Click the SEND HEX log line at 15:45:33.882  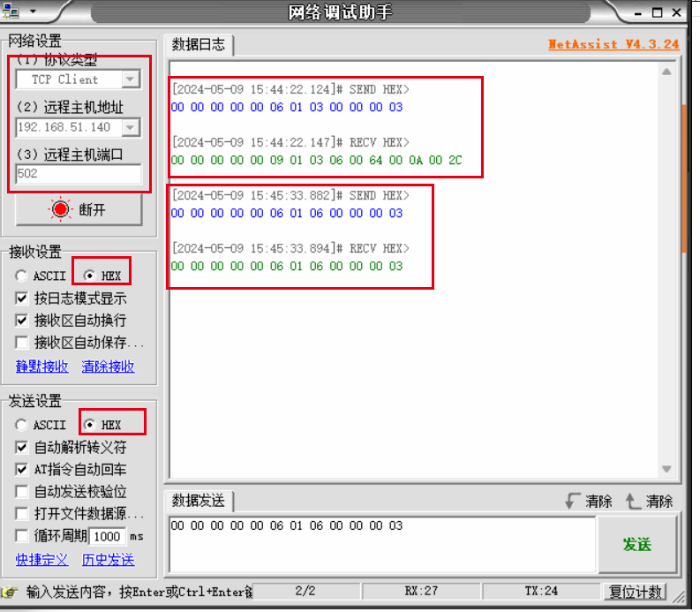click(290, 196)
